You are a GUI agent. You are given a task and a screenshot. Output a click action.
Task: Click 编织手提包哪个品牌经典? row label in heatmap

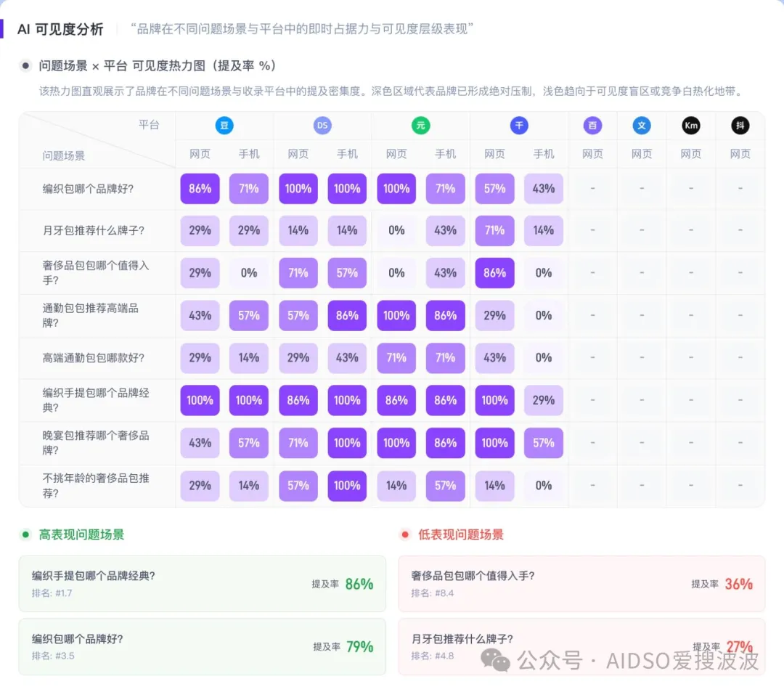[x=96, y=400]
